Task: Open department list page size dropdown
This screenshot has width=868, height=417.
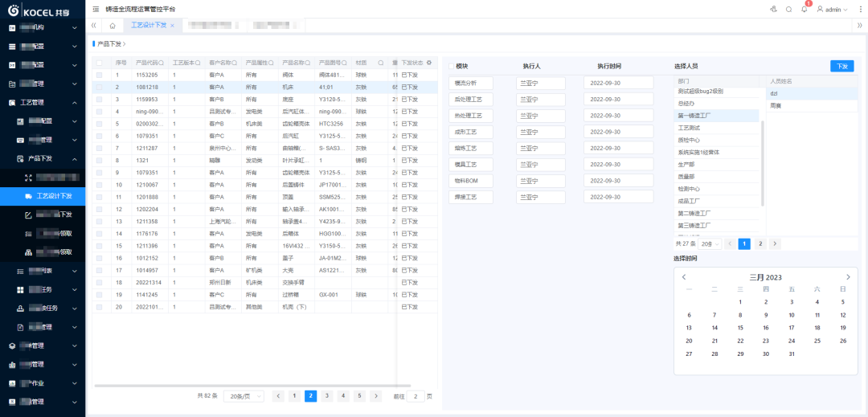Action: point(710,243)
